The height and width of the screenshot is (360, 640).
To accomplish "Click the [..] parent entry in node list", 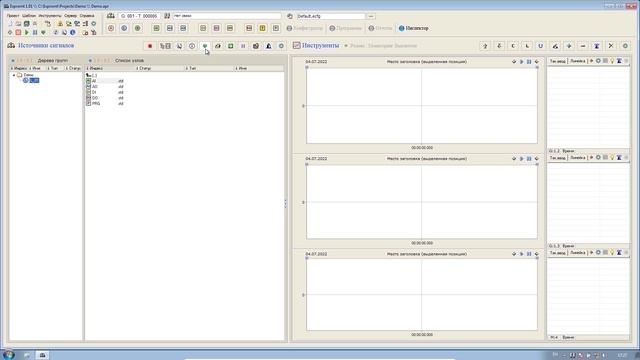I will tap(91, 76).
